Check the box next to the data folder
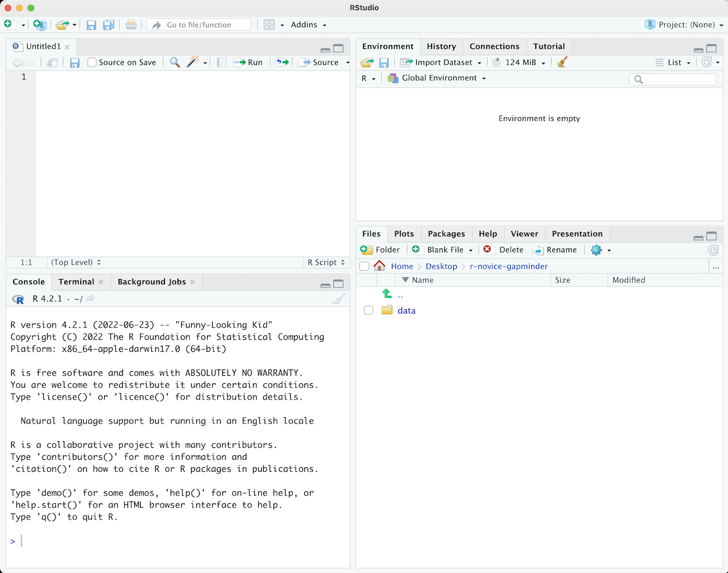Screen dimensions: 728x573 coord(369,310)
